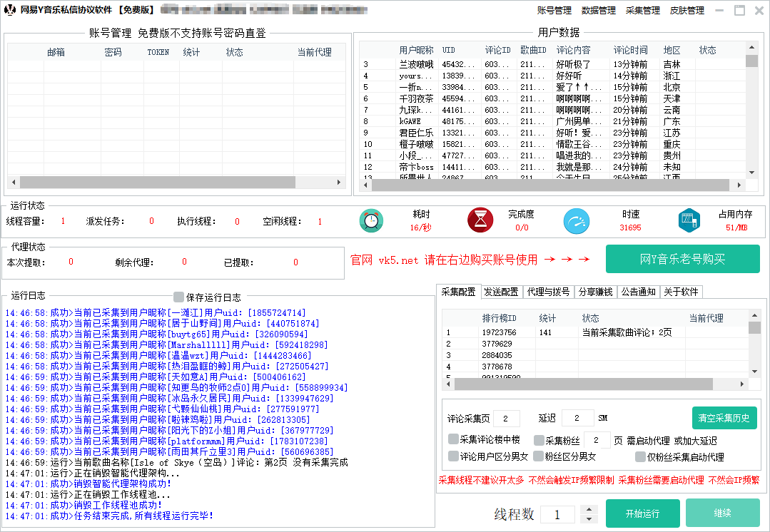Select the user row 兰波啵啵
Image resolution: width=770 pixels, height=532 pixels.
(x=552, y=64)
